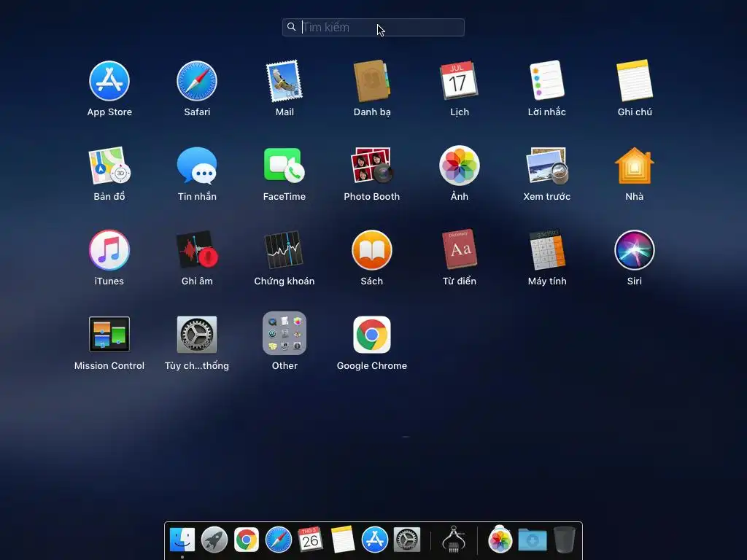Open Bản đồ maps app
Image resolution: width=747 pixels, height=560 pixels.
[109, 166]
